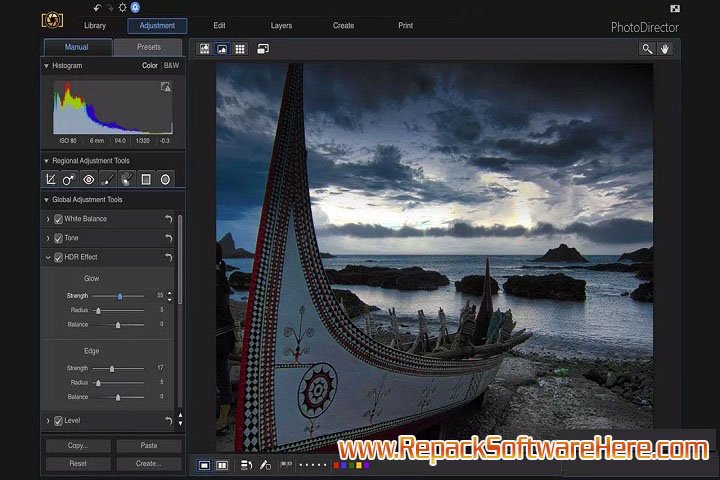This screenshot has height=480, width=720.
Task: Select the Adjustment Selection brush tool
Action: pos(127,179)
